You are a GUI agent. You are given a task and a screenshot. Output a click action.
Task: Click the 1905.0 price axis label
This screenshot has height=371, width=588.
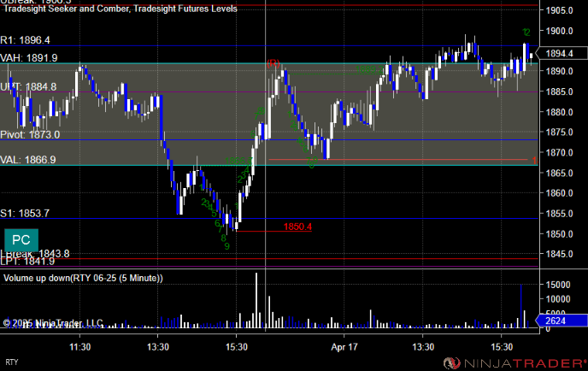[x=559, y=10]
